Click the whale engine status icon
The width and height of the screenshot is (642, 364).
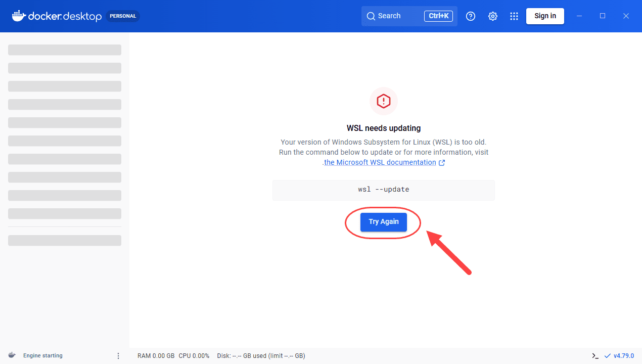click(12, 355)
